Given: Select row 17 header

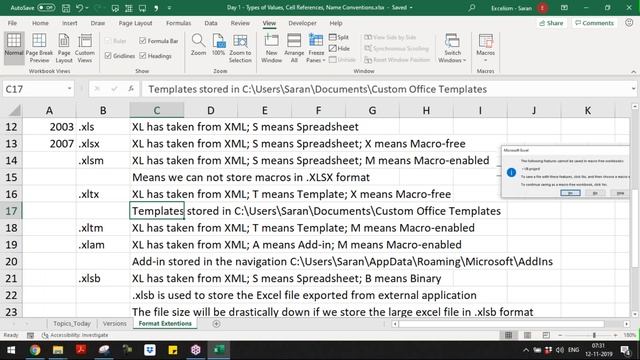Looking at the screenshot, I should [11, 211].
